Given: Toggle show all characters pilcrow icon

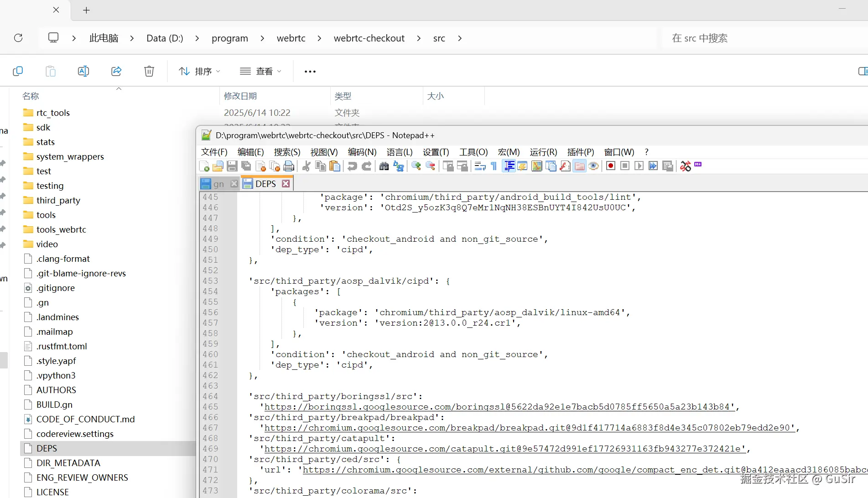Looking at the screenshot, I should [494, 166].
